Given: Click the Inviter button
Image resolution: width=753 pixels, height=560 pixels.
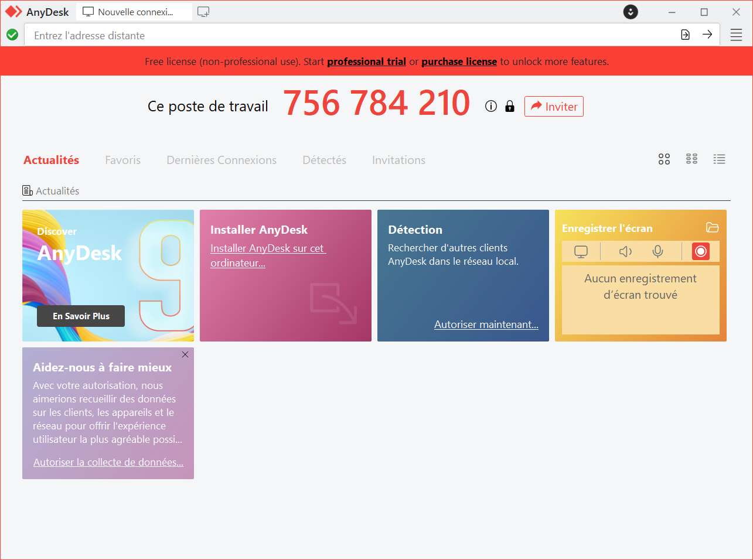Looking at the screenshot, I should [554, 107].
